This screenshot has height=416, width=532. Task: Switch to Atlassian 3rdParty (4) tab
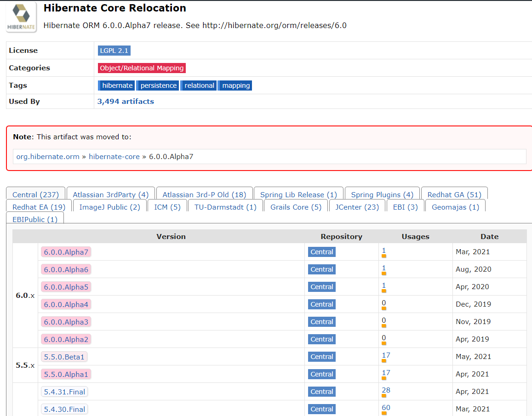[x=111, y=194]
